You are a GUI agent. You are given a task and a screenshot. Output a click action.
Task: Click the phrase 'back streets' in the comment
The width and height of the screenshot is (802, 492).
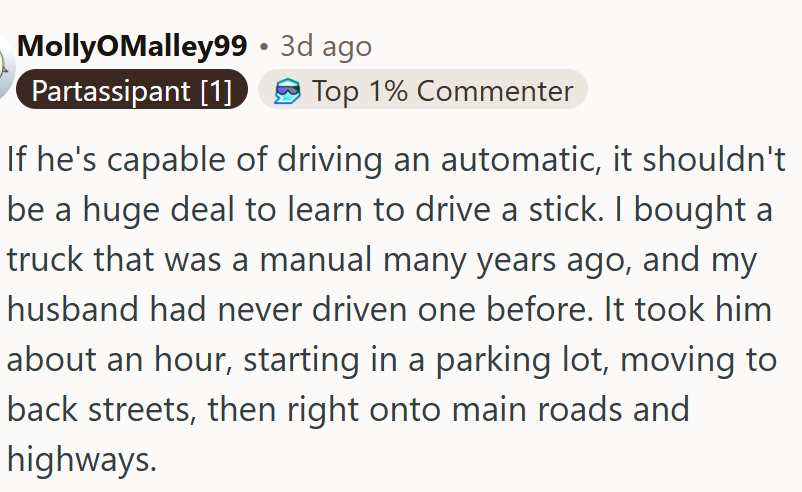point(101,410)
